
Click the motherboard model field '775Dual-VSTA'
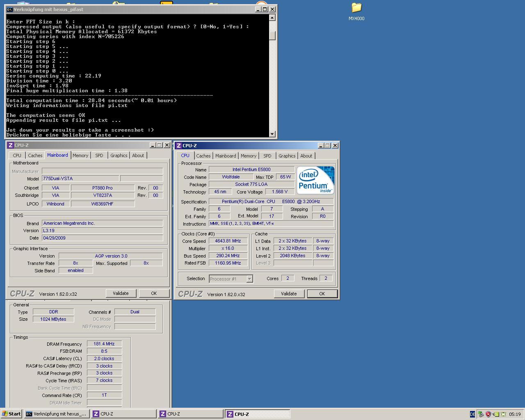[80, 178]
